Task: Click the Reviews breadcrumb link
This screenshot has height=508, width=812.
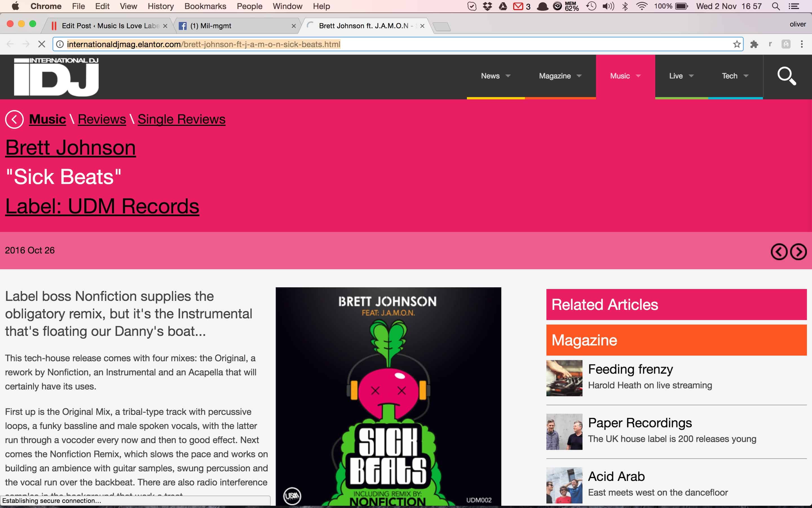Action: point(102,119)
